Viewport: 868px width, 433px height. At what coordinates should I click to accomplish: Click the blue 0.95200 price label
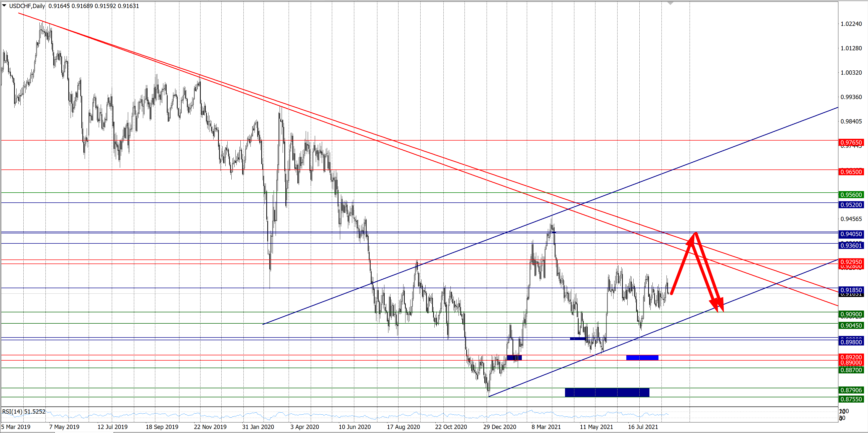click(x=851, y=205)
